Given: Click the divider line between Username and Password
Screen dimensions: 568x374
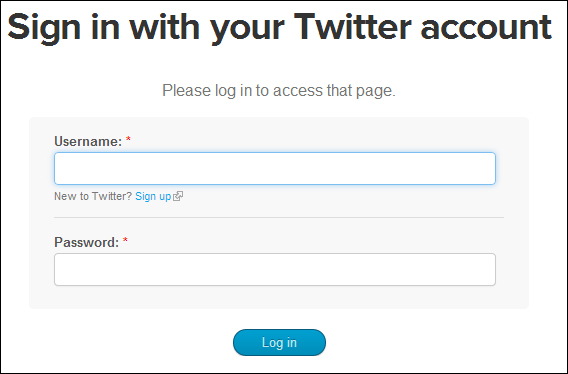Looking at the screenshot, I should click(x=279, y=217).
